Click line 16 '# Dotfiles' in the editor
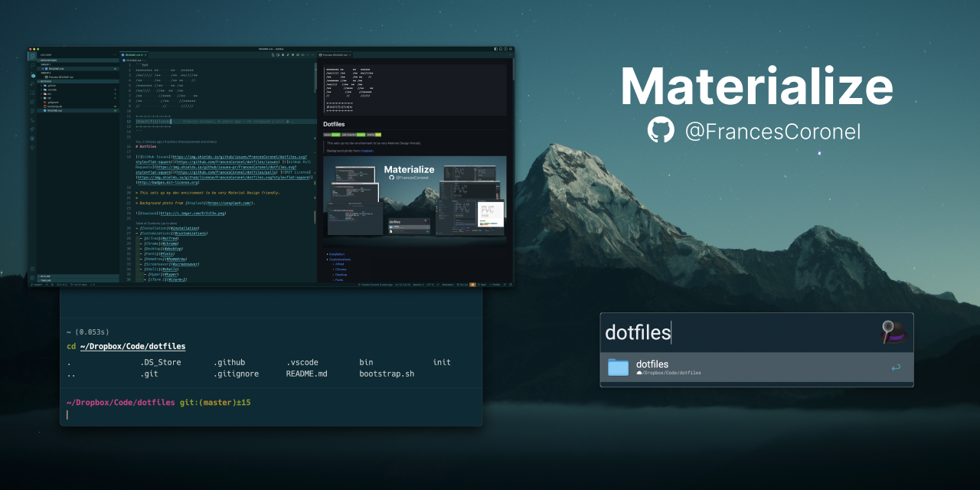This screenshot has width=980, height=490. click(145, 146)
